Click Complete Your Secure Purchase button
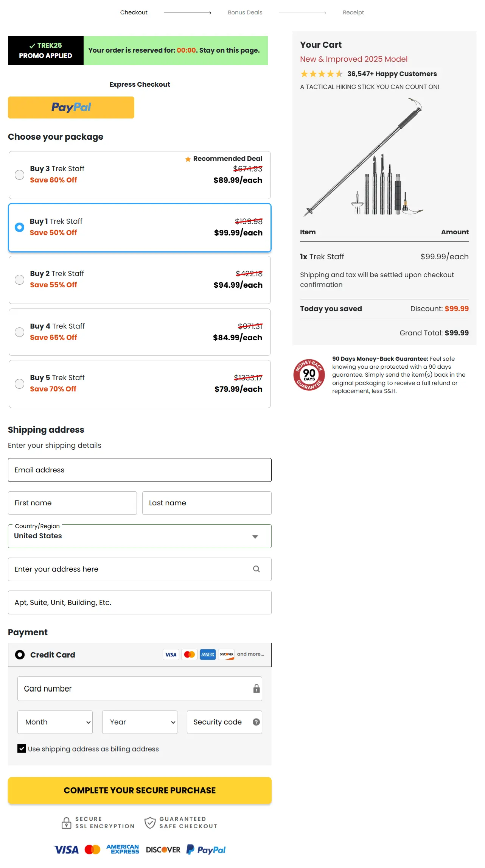485x868 pixels. (140, 790)
